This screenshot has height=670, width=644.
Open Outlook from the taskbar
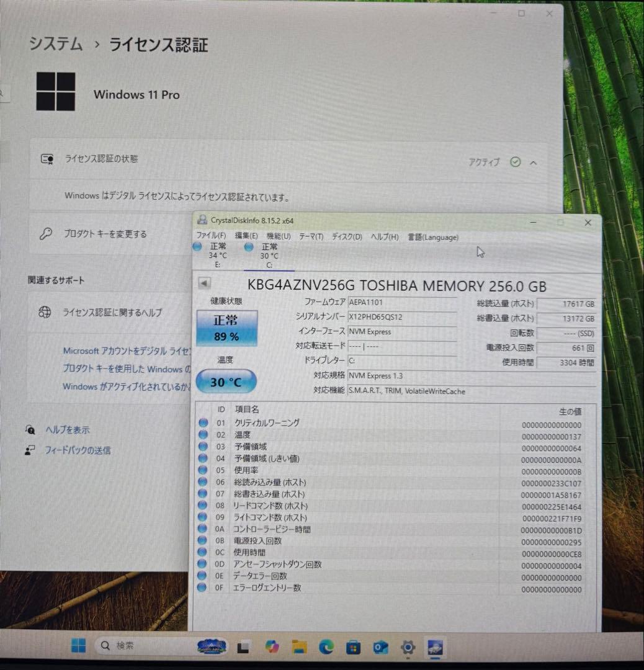380,647
